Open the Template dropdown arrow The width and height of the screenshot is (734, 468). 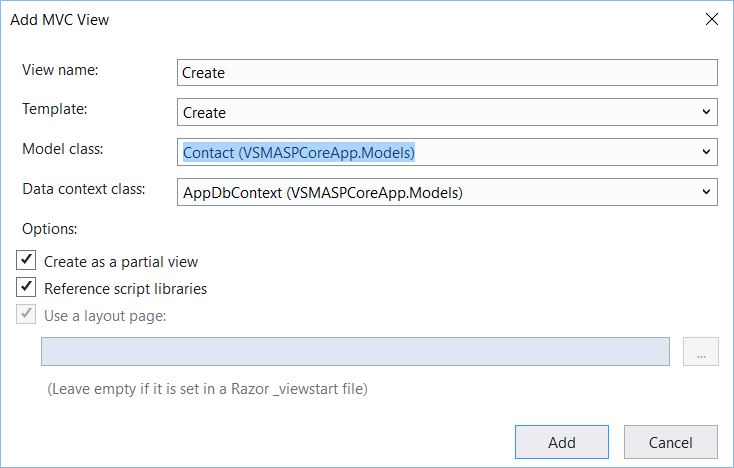pyautogui.click(x=706, y=112)
